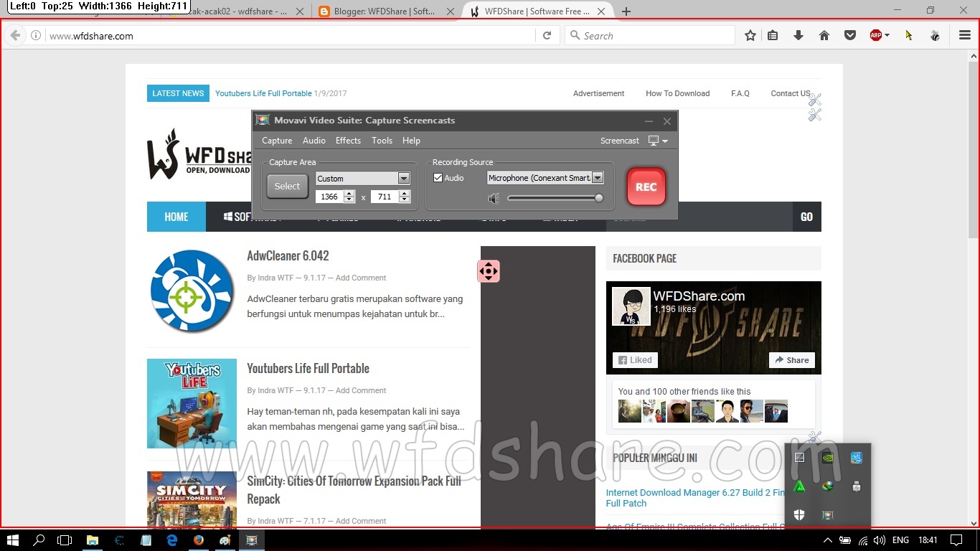Click the site info icon in address bar

coord(36,35)
